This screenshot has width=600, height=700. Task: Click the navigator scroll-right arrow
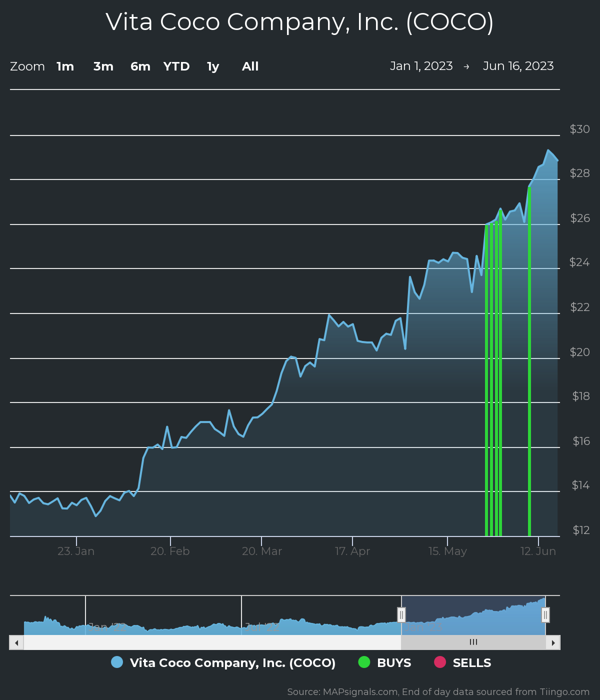coord(553,642)
